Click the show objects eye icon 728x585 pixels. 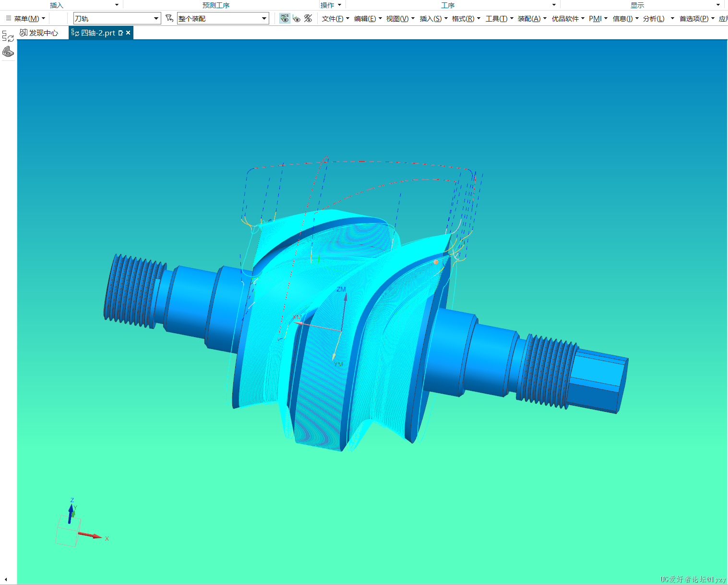coord(297,19)
